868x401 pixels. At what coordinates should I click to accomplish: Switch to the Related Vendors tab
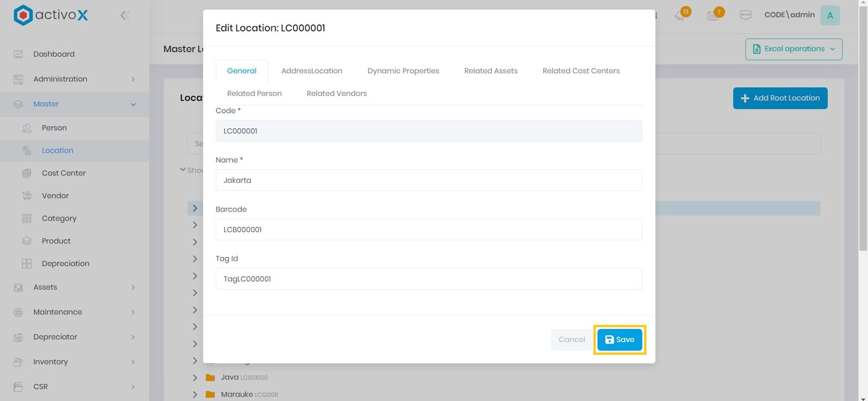336,94
